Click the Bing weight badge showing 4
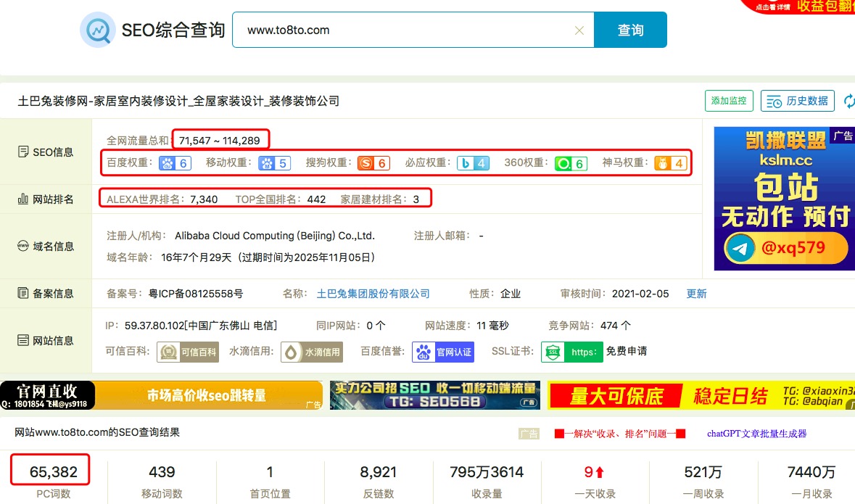The height and width of the screenshot is (504, 855). click(x=473, y=163)
